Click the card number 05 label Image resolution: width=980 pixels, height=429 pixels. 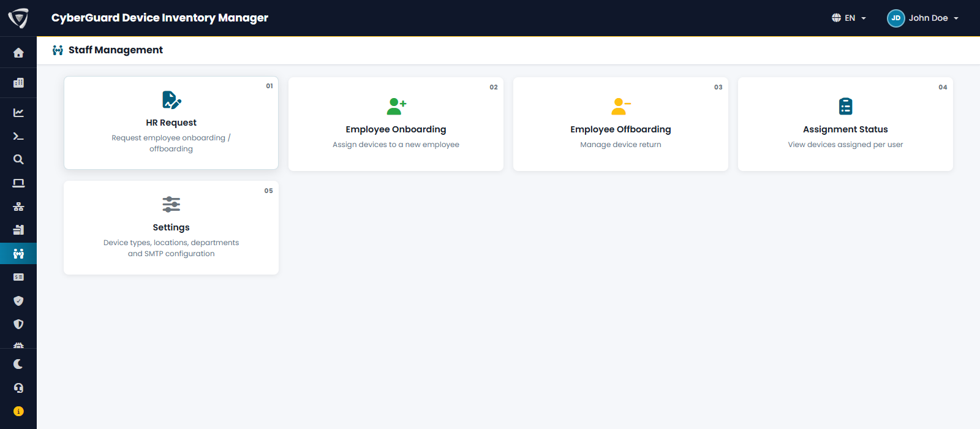pyautogui.click(x=269, y=191)
